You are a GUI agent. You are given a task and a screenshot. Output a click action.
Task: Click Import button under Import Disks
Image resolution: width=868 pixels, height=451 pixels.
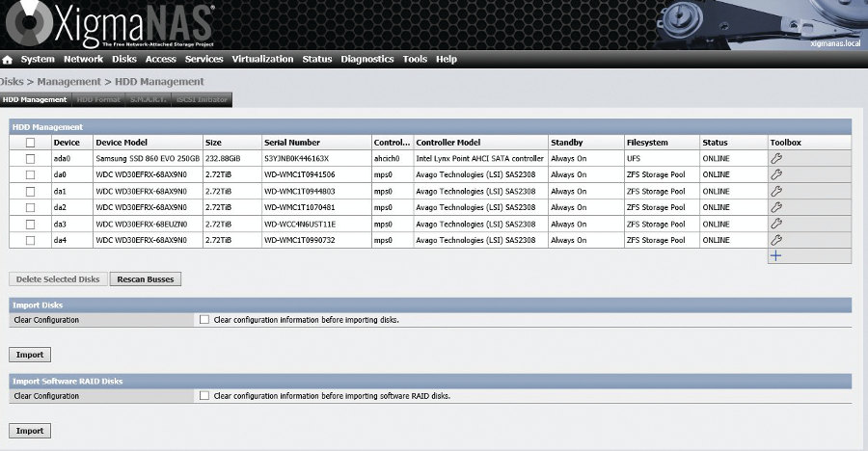(30, 354)
